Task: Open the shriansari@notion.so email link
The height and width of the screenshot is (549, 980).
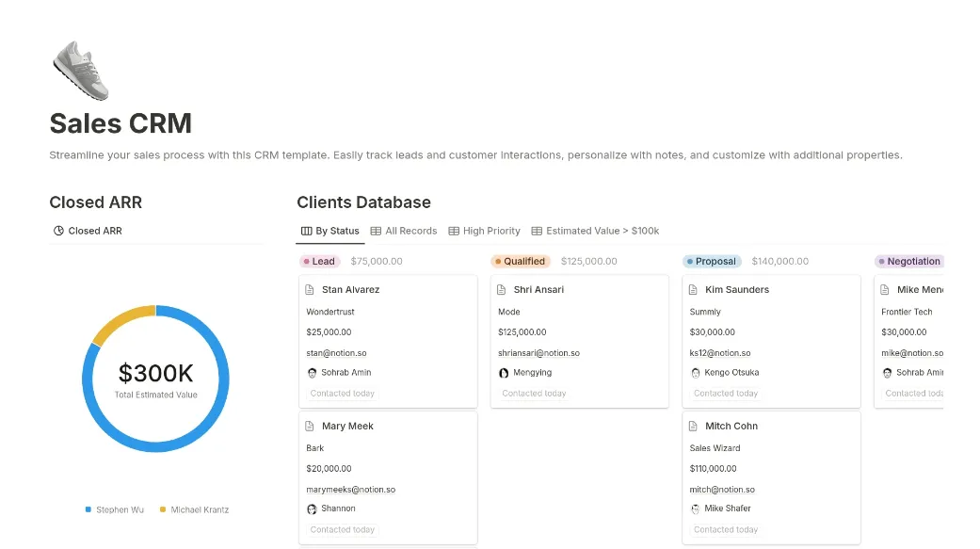Action: 538,353
